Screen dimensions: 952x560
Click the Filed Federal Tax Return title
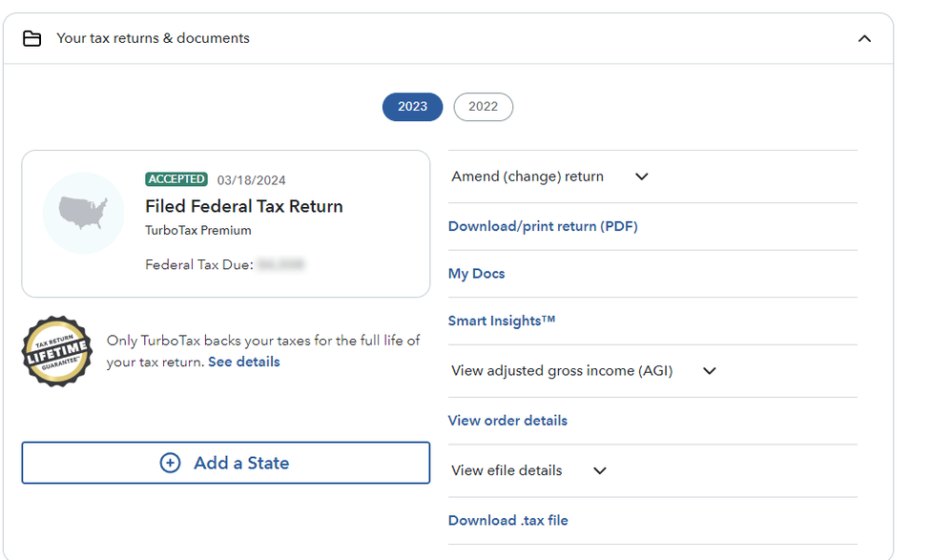(244, 206)
